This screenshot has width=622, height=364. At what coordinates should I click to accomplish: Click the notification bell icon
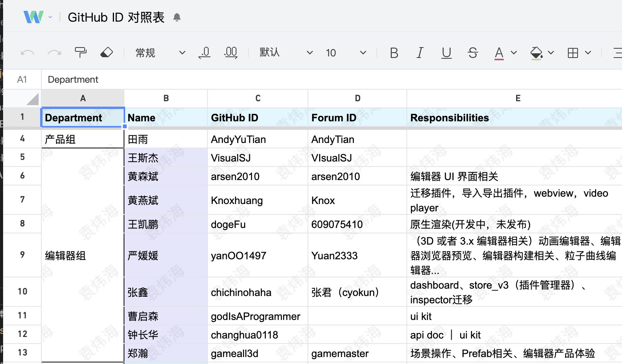(177, 17)
